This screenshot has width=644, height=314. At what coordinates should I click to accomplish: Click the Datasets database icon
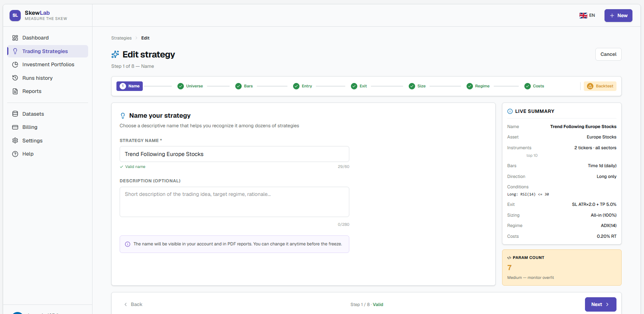tap(15, 114)
